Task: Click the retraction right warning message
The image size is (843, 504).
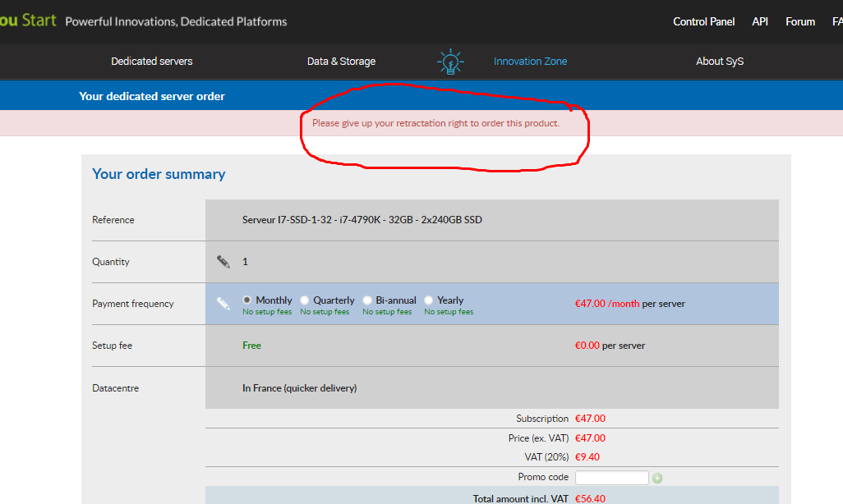Action: pos(435,123)
